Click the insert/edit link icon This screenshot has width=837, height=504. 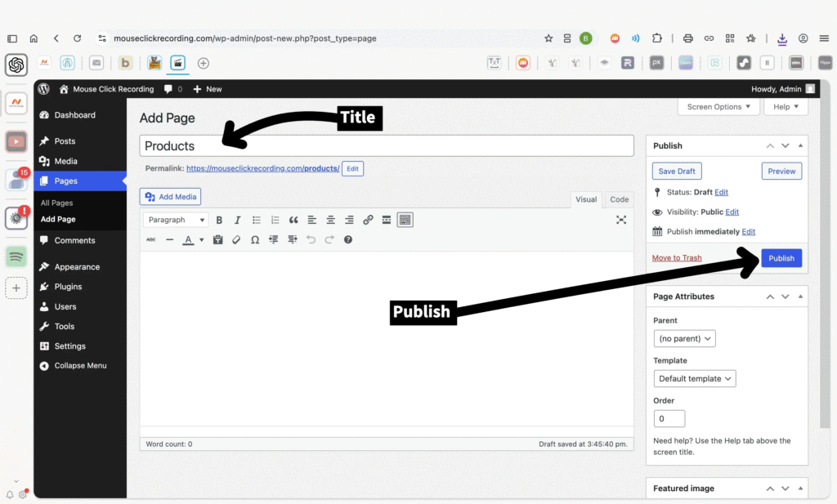(x=368, y=220)
